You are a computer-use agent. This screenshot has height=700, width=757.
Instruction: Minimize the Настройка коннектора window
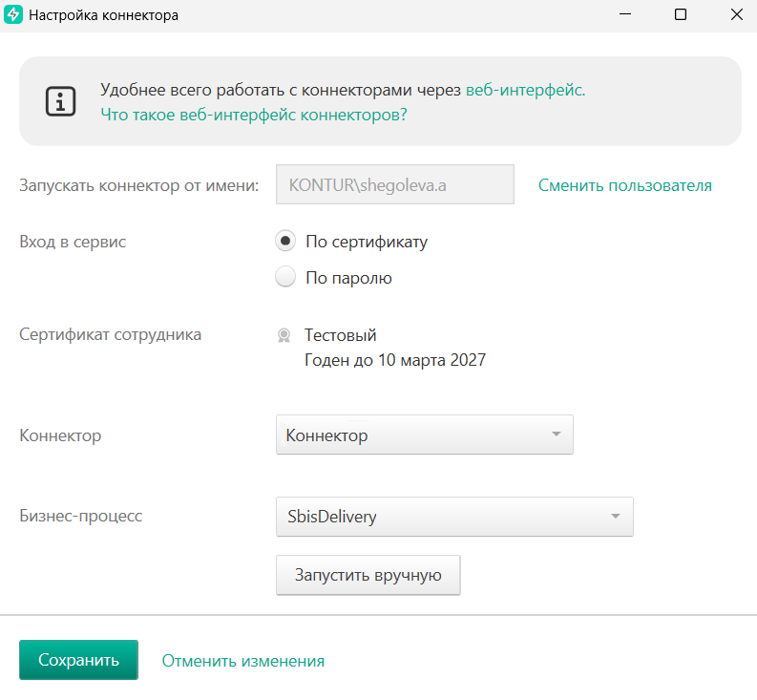(x=624, y=15)
